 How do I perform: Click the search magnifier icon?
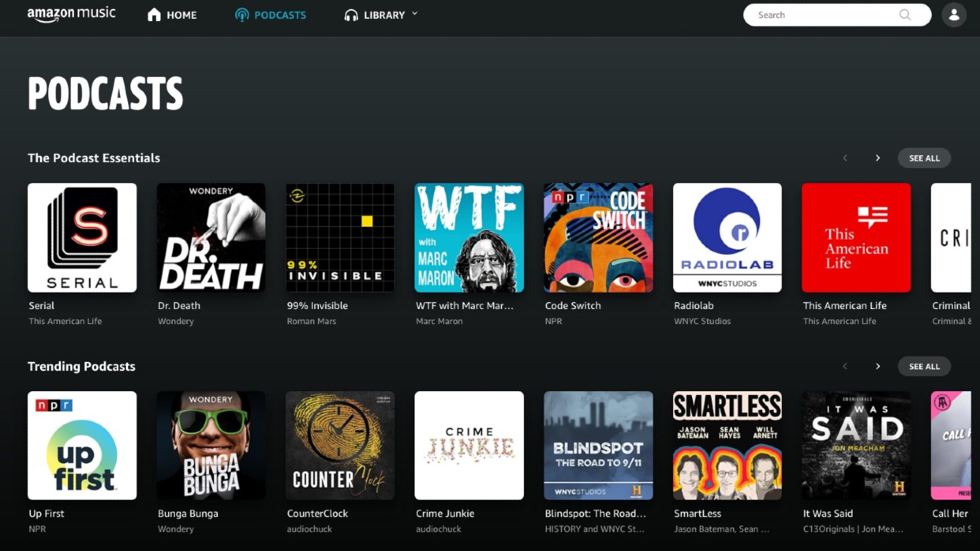pyautogui.click(x=905, y=15)
